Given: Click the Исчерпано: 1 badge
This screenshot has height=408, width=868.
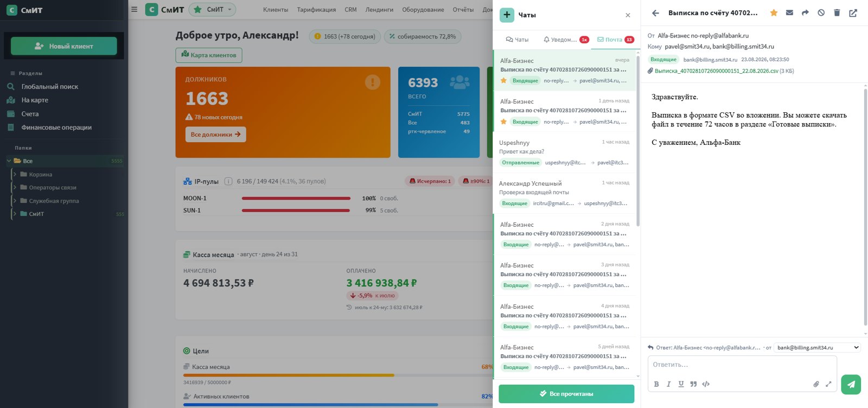Looking at the screenshot, I should tap(430, 181).
